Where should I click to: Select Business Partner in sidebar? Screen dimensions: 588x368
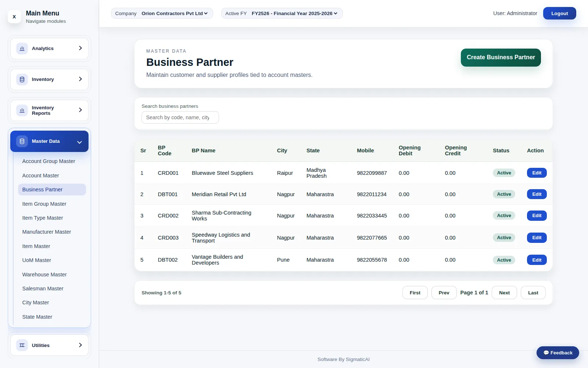tap(52, 190)
